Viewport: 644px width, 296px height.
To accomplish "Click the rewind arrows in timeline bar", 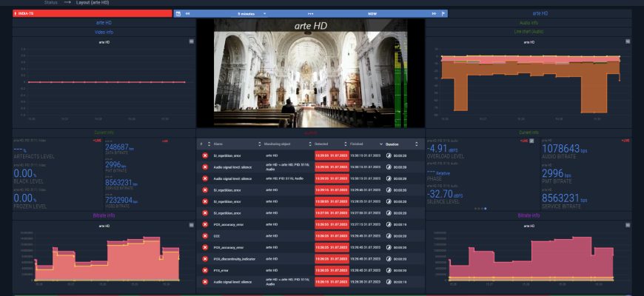I will click(188, 13).
